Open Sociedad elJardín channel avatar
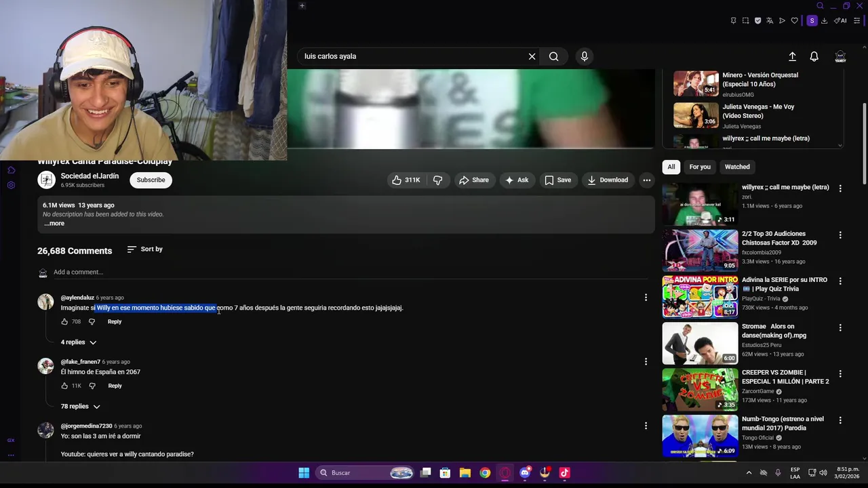Image resolution: width=868 pixels, height=488 pixels. (x=46, y=180)
